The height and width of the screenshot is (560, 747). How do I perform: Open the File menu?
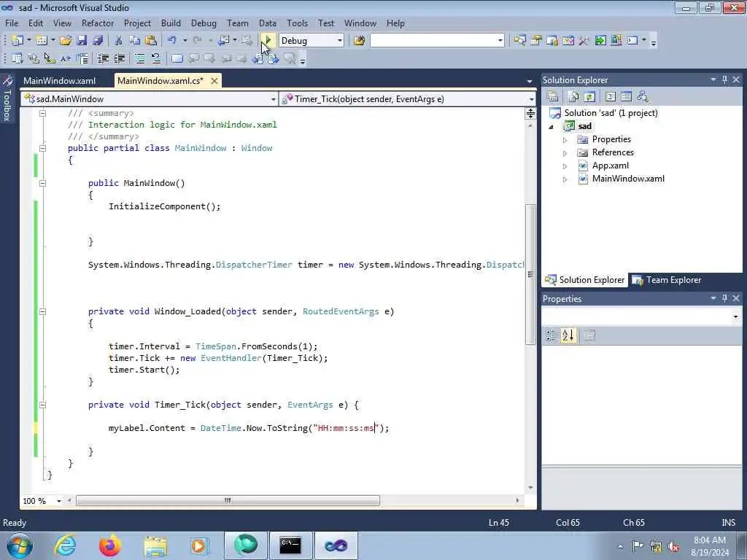pyautogui.click(x=12, y=23)
